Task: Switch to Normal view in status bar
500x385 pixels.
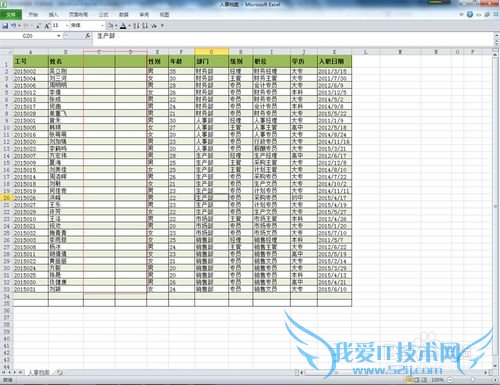Action: coord(408,380)
